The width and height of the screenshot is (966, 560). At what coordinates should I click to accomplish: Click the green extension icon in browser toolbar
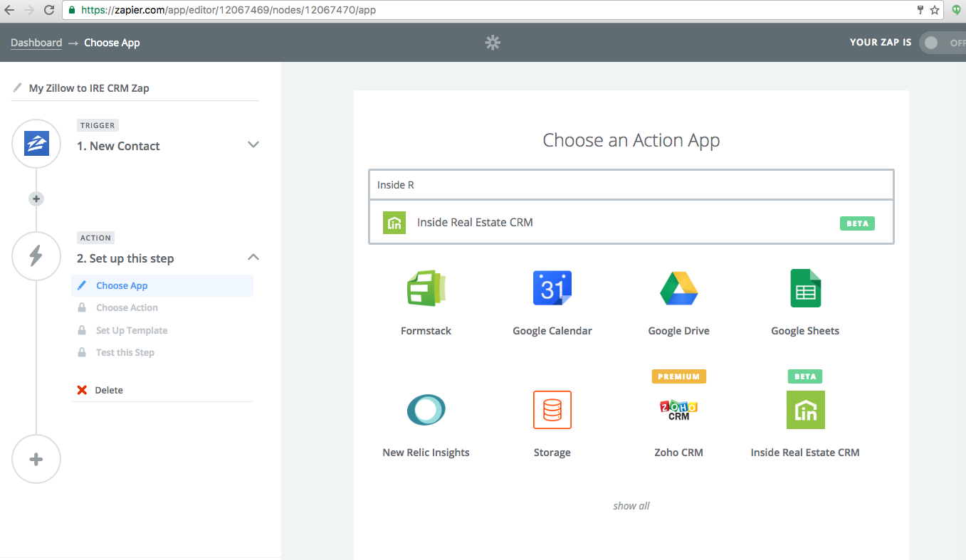pos(957,10)
